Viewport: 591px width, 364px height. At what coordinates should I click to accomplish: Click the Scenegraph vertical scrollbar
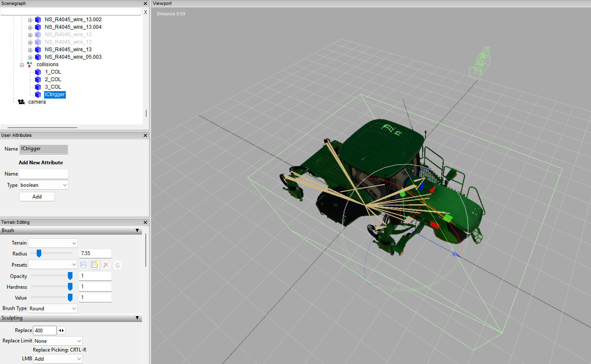coord(146,113)
